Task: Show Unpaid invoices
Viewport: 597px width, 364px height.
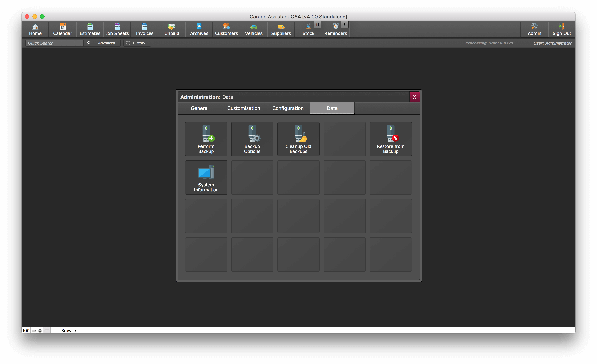Action: pos(172,29)
